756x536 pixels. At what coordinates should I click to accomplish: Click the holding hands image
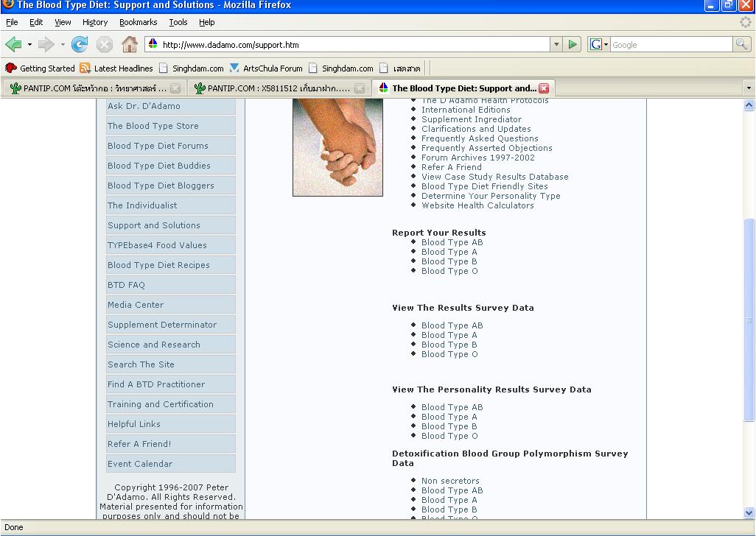(337, 147)
